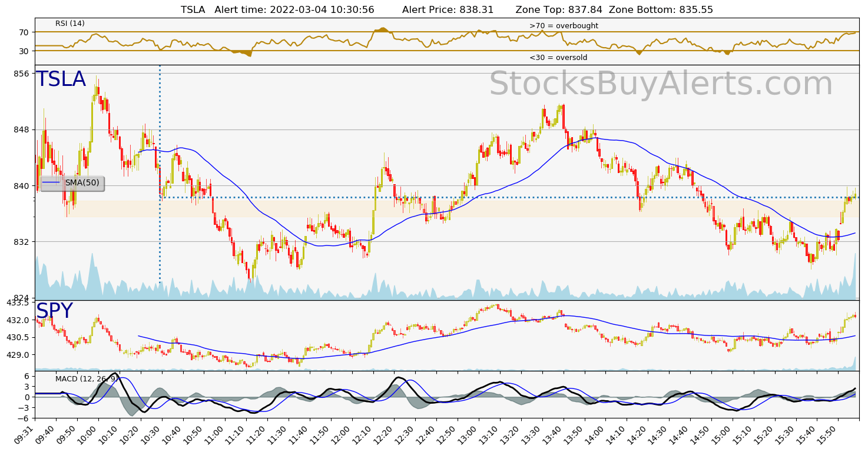Click SPY price axis label 433.5
Viewport: 868px width, 452px height.
[18, 303]
